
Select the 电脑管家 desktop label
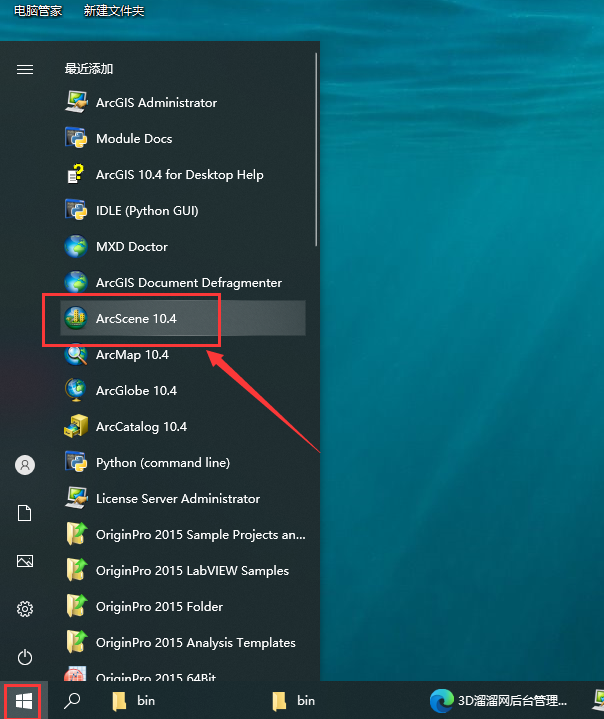[x=38, y=11]
